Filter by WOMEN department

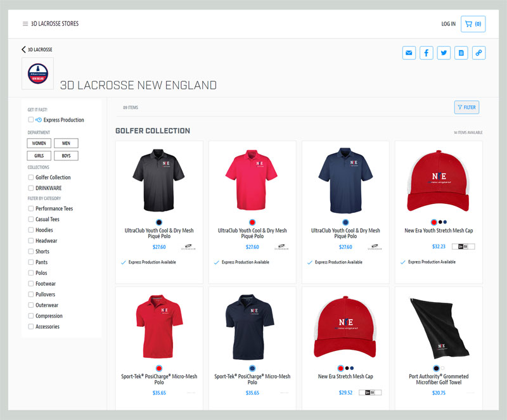point(39,143)
